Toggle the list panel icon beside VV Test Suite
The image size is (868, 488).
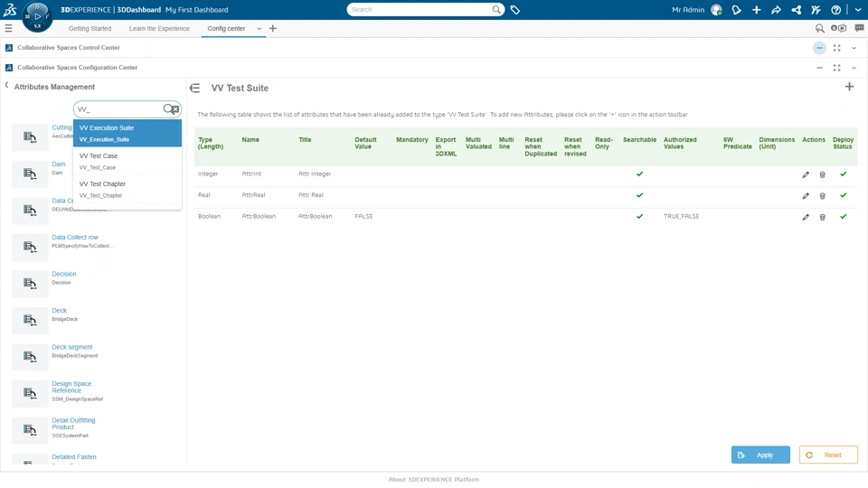(x=195, y=88)
